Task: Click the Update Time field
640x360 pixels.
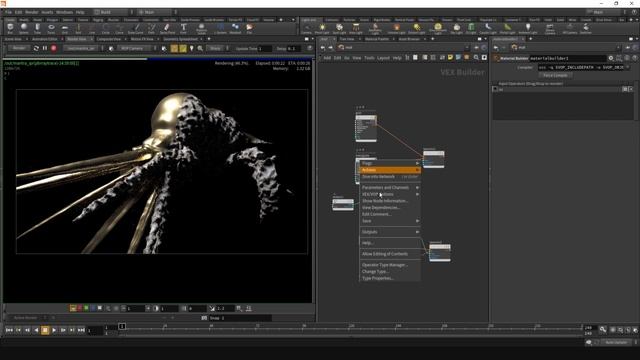Action: click(264, 49)
